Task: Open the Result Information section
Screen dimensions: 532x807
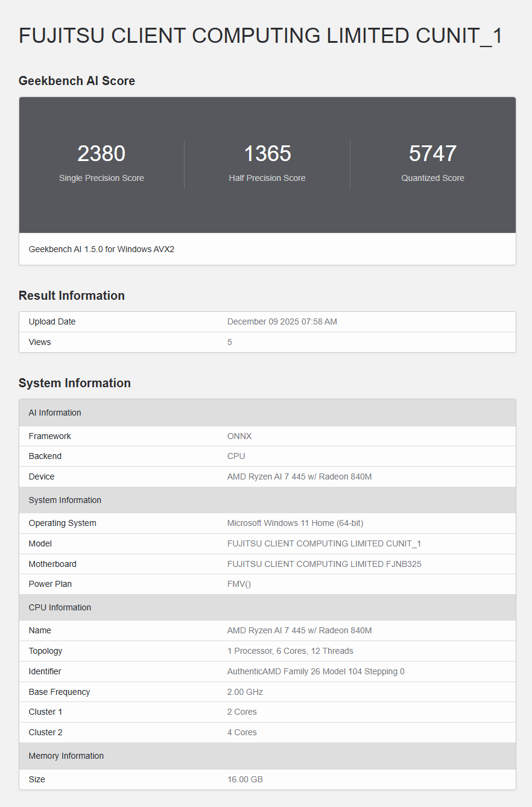Action: [x=72, y=296]
